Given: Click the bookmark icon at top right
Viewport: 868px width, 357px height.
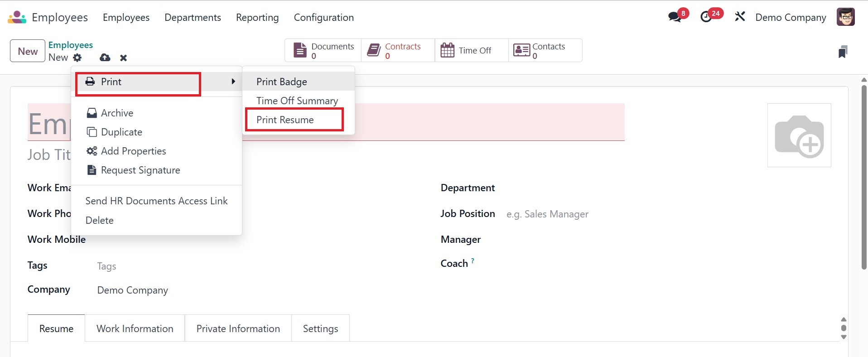Looking at the screenshot, I should click(x=843, y=52).
